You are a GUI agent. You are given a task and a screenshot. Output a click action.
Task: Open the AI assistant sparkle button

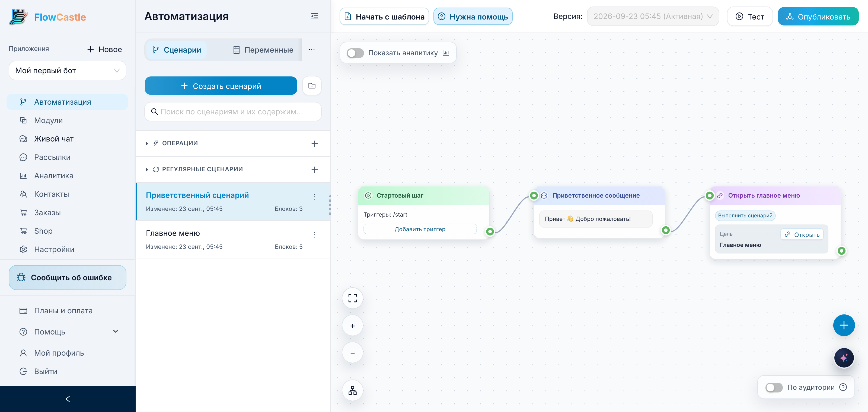point(843,358)
